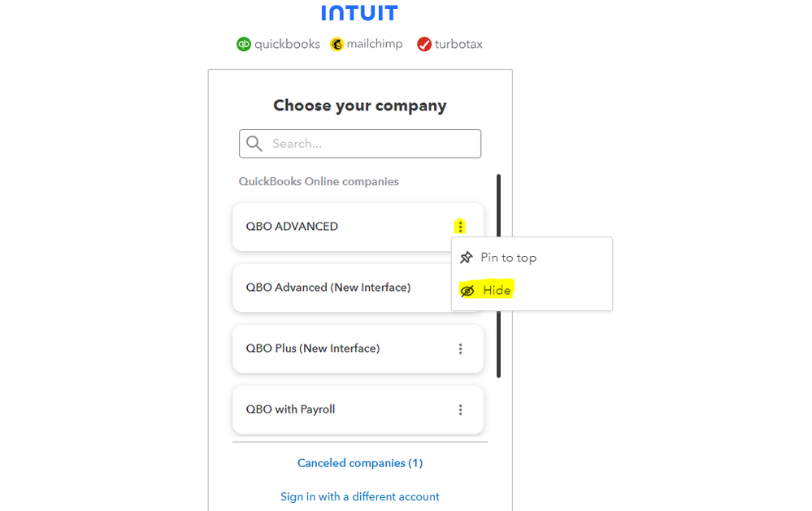Choose QBO Plus (New Interface) company

pos(313,349)
